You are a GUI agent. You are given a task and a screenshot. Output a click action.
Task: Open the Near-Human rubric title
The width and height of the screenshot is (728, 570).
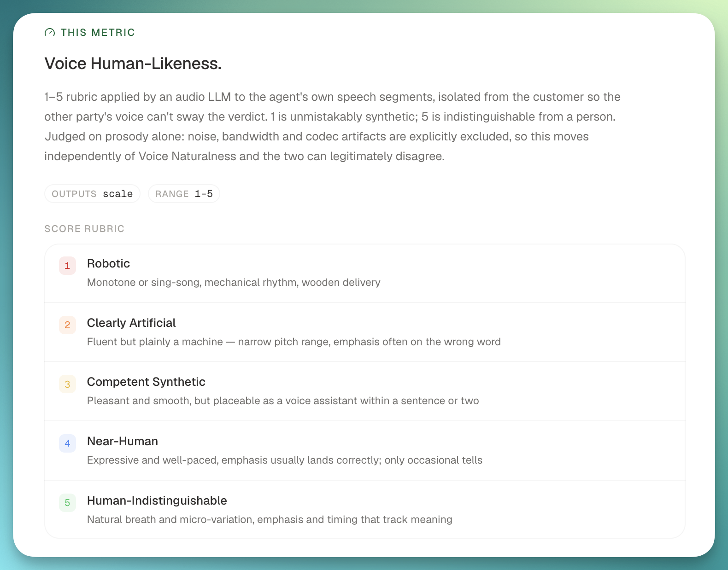coord(123,441)
